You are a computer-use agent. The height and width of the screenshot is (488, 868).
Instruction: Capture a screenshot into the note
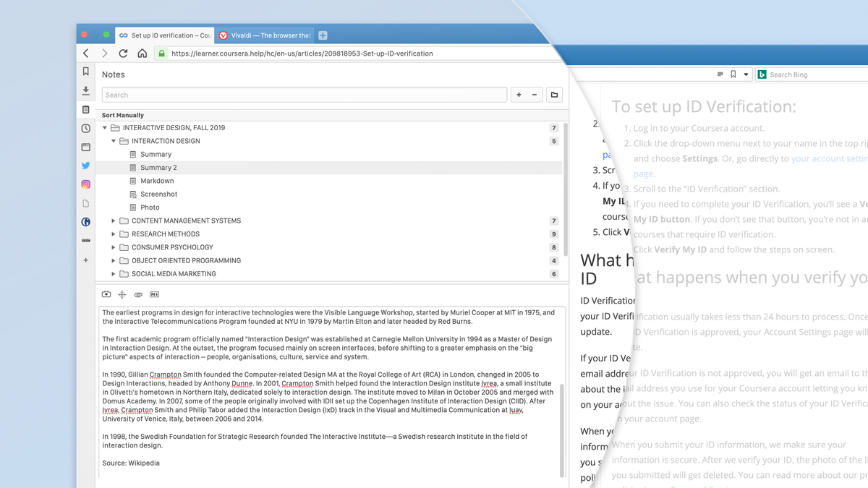pos(106,295)
